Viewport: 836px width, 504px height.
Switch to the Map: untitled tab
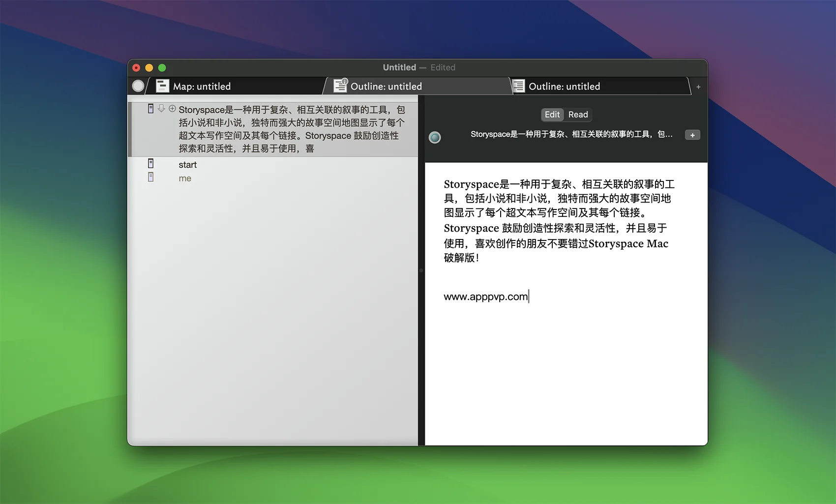236,86
